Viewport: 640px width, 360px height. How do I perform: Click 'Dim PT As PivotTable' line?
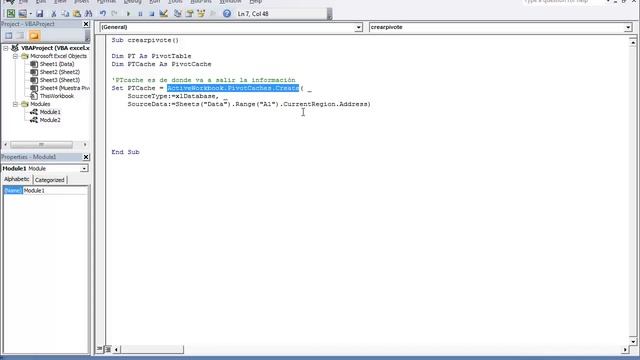(151, 56)
